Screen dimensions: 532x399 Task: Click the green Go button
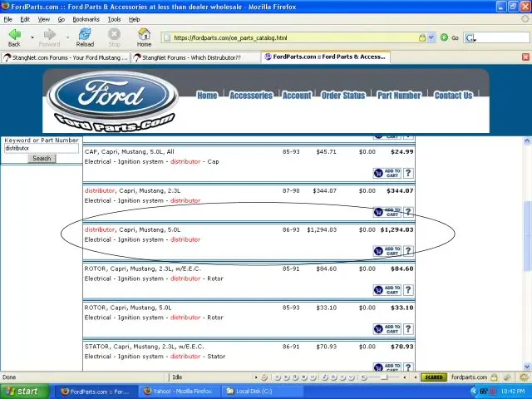pyautogui.click(x=444, y=37)
